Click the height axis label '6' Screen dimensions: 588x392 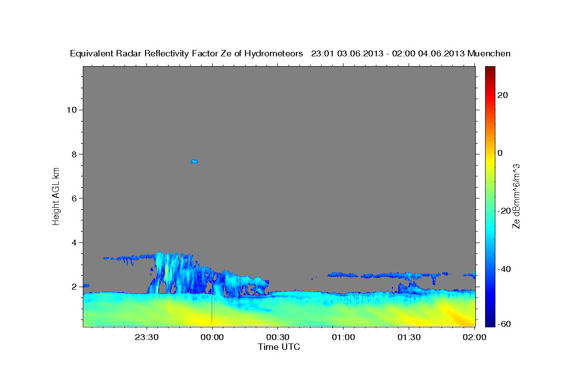(74, 198)
